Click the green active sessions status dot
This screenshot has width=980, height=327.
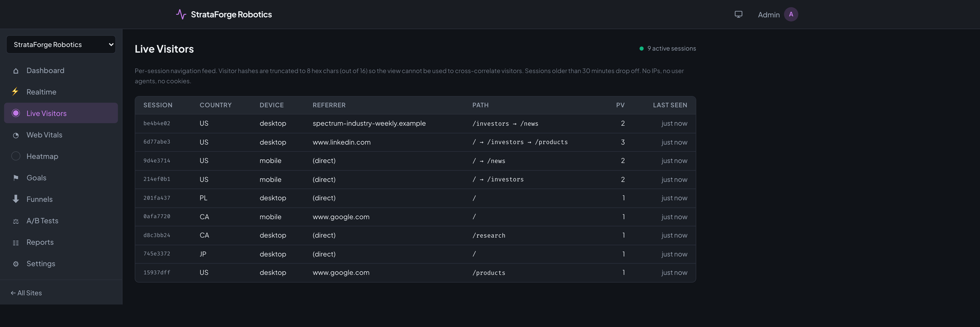[x=642, y=49]
